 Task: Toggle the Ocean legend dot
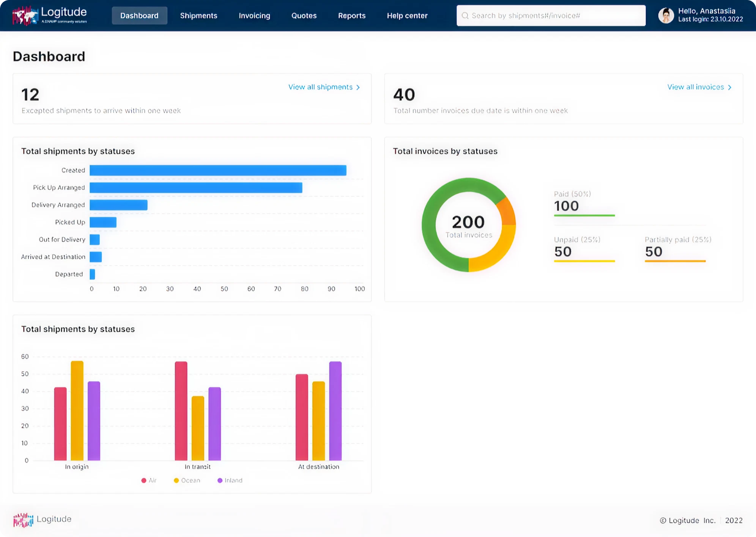click(x=176, y=480)
